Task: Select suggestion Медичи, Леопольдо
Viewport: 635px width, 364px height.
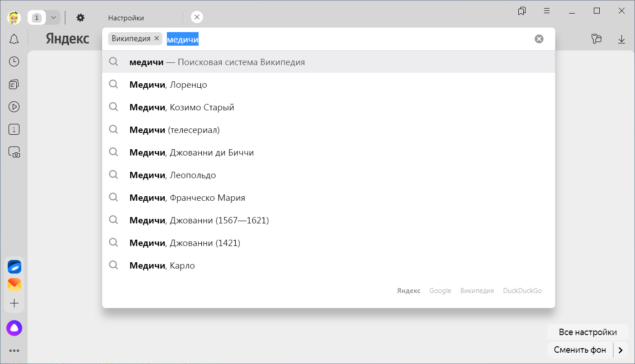Action: point(329,175)
